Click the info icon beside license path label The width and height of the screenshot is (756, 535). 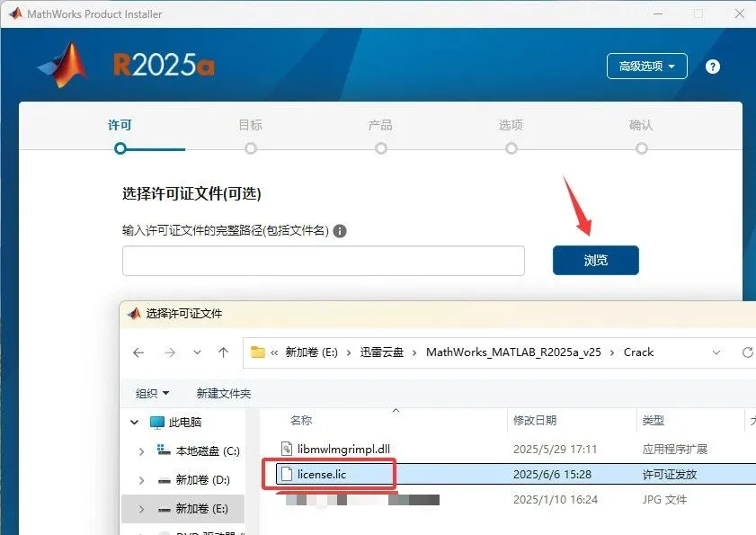340,231
